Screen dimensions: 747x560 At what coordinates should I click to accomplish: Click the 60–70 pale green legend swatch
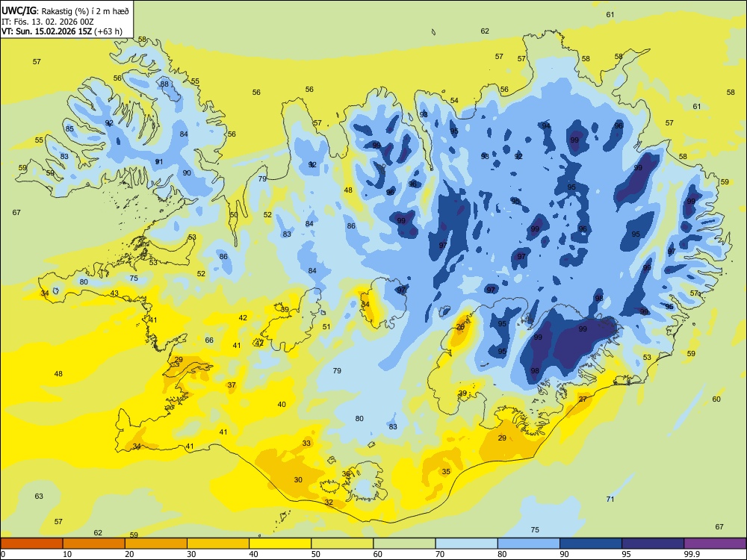[404, 544]
